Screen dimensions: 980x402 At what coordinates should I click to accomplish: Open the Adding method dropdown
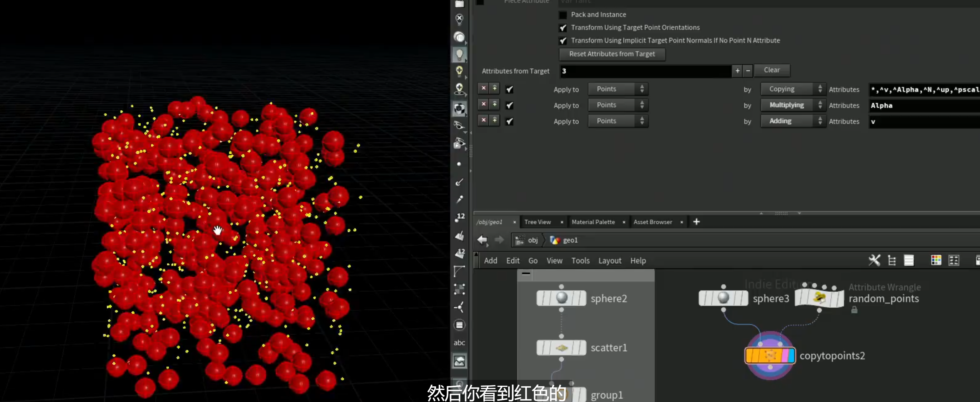pyautogui.click(x=793, y=121)
